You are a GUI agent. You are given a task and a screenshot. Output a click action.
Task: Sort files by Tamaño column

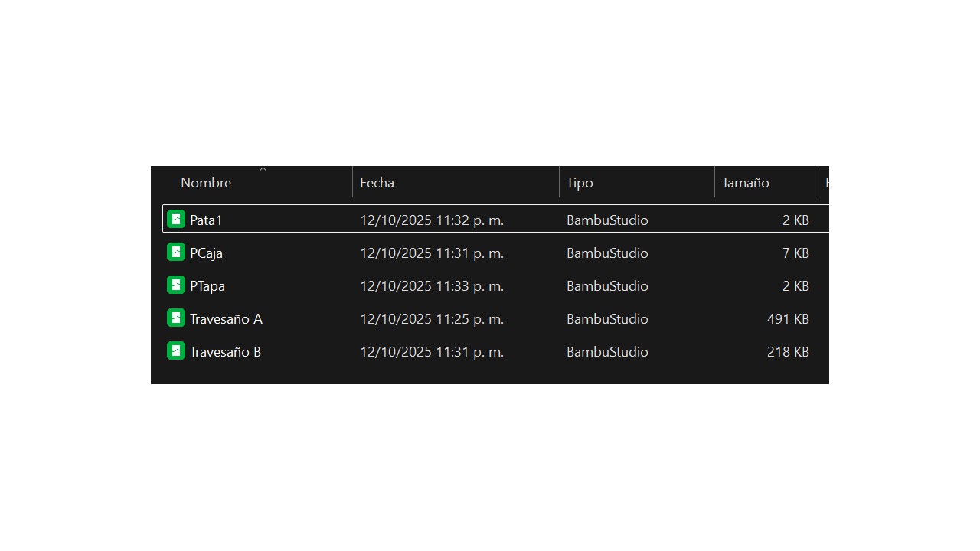[x=745, y=183]
